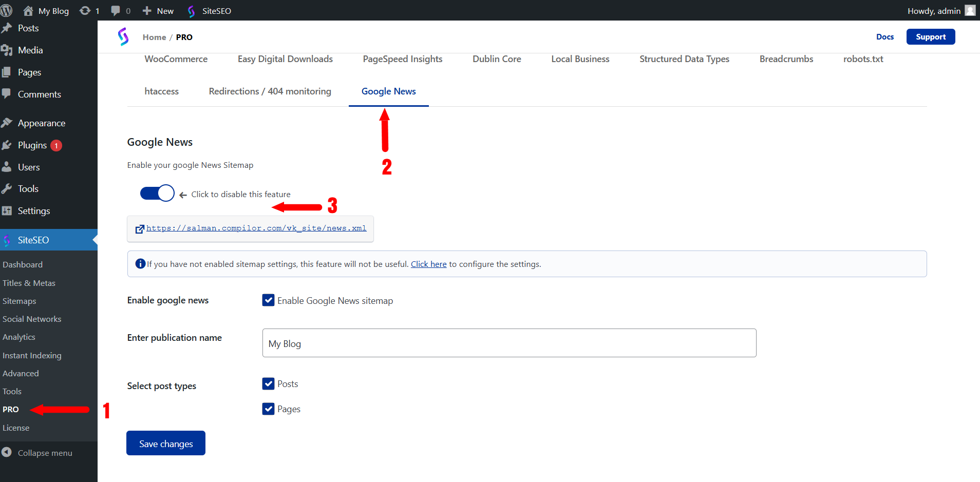This screenshot has height=482, width=980.
Task: Click the Pages icon in sidebar
Action: (x=7, y=72)
